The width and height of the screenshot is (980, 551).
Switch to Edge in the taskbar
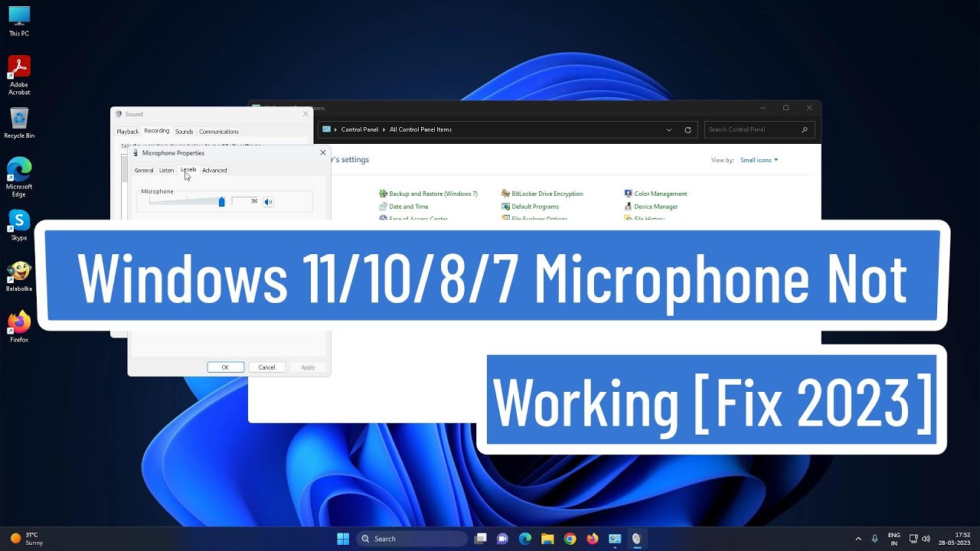tap(525, 539)
